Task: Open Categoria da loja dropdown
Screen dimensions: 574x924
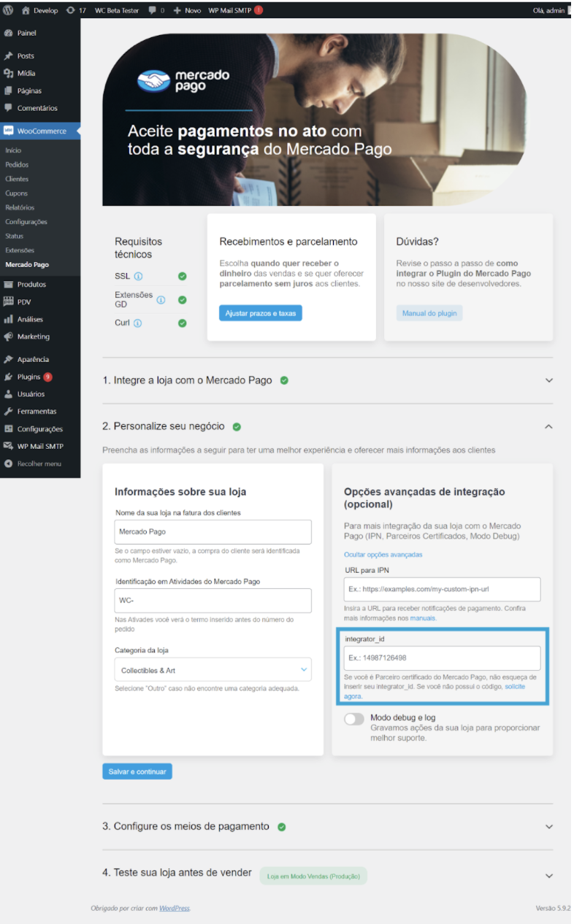Action: (x=213, y=669)
